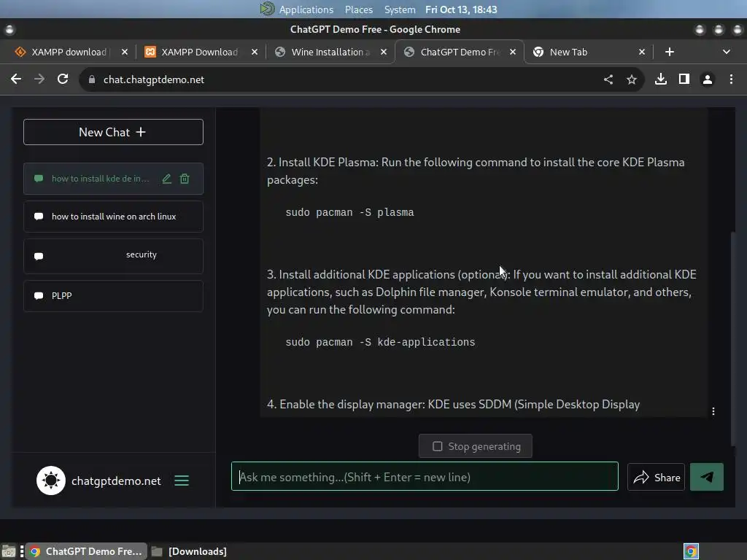
Task: Delete the kde install chat
Action: (185, 179)
